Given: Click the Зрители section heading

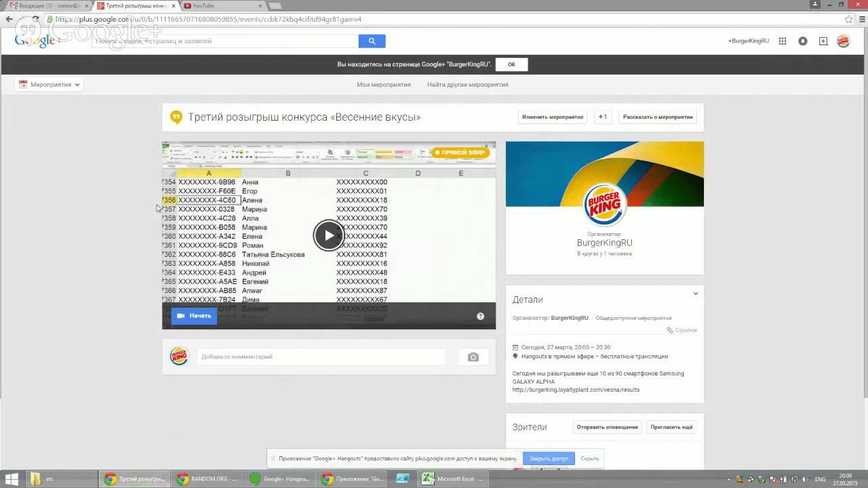Looking at the screenshot, I should click(530, 427).
